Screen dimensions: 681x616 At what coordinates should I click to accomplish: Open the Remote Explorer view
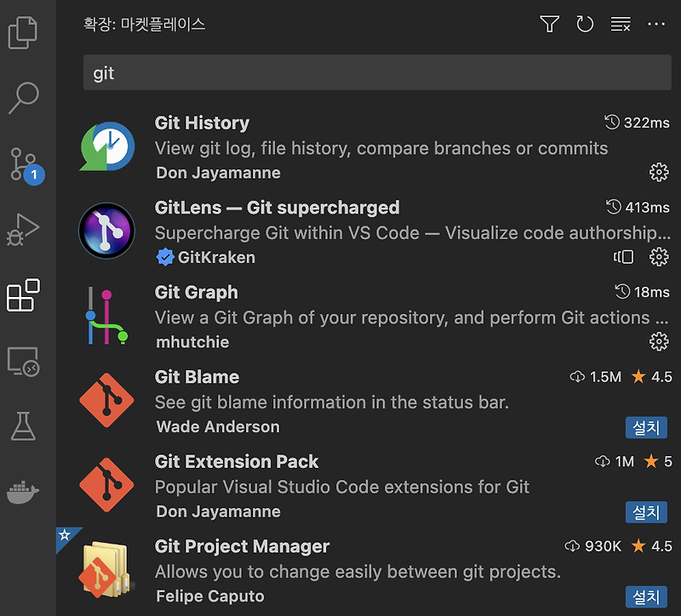[x=23, y=362]
